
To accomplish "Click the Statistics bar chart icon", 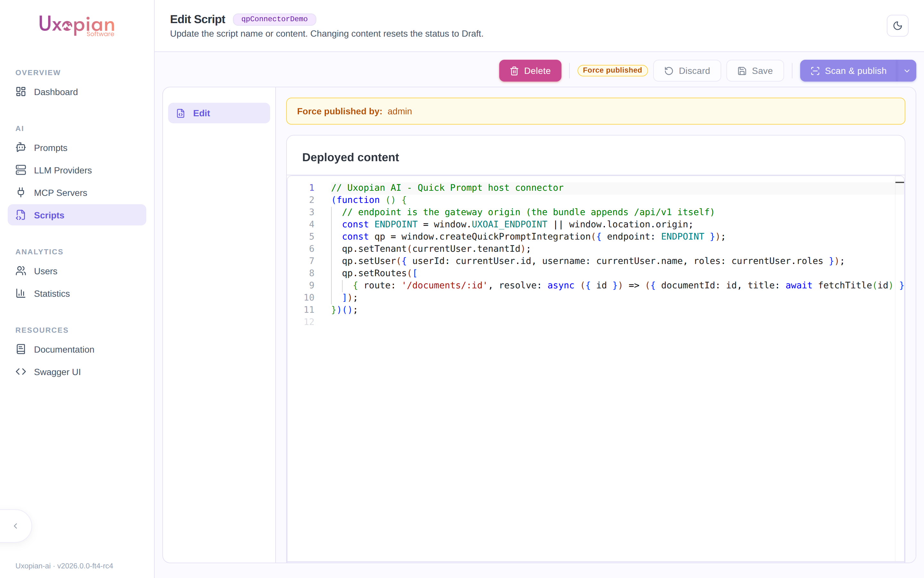I will [21, 293].
